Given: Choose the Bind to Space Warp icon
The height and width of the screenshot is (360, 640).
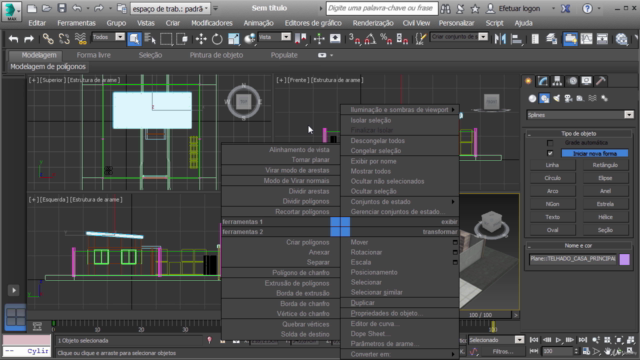Looking at the screenshot, I should tap(81, 39).
